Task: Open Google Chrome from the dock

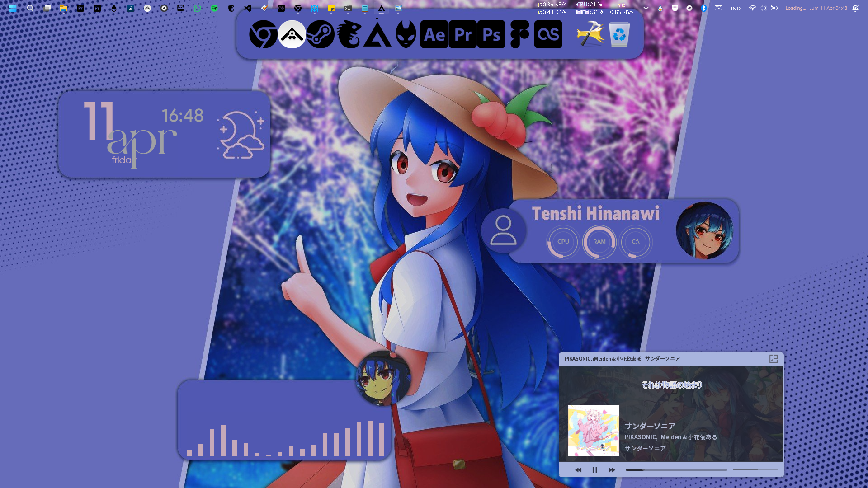Action: click(x=263, y=34)
